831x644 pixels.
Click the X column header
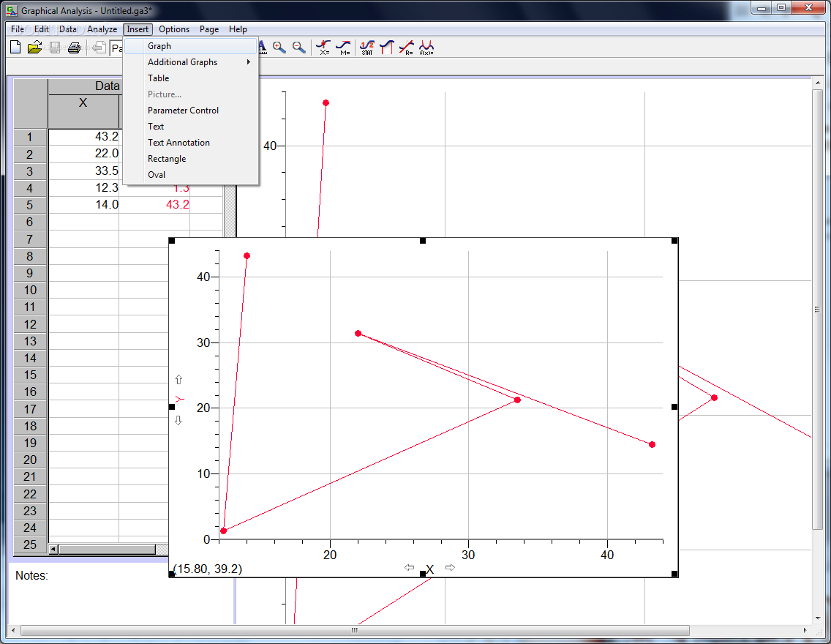(x=83, y=111)
